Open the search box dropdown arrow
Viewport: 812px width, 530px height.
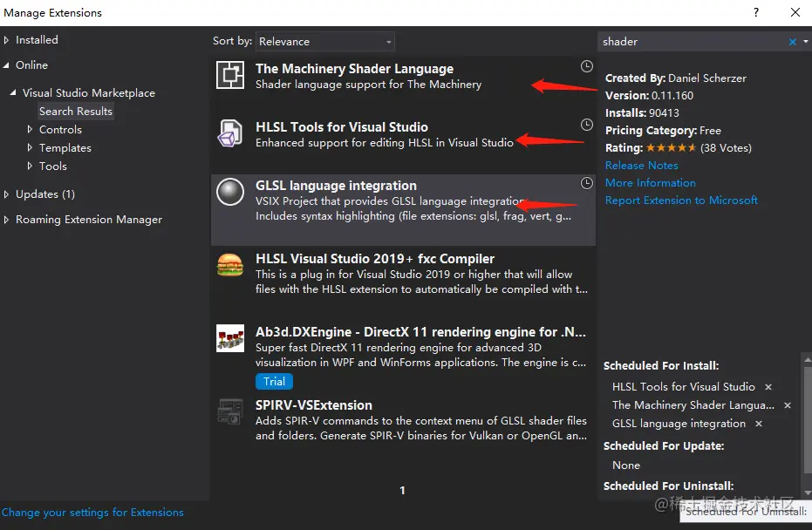805,42
